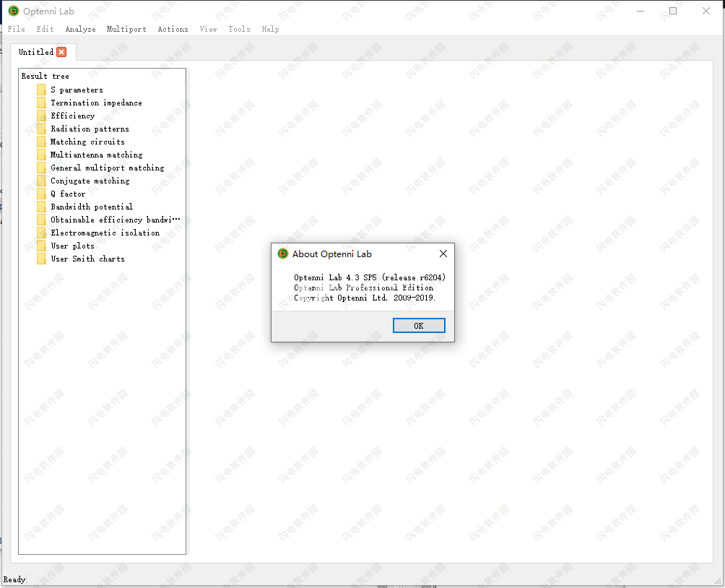Maximize the Optenni Lab window
Viewport: 725px width, 588px height.
(673, 11)
